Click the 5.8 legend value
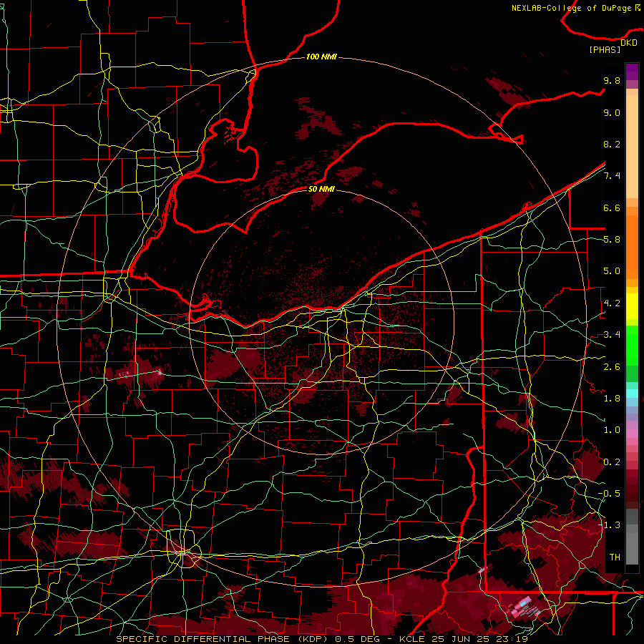The image size is (644, 644). (612, 240)
